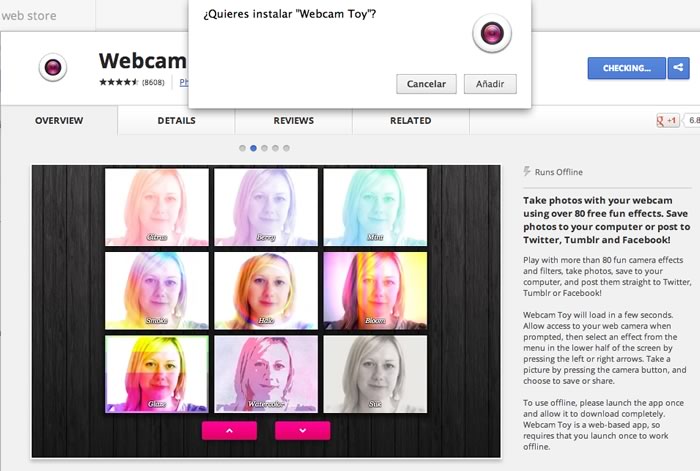This screenshot has height=471, width=700.
Task: Choose the Bloom effect thumbnail
Action: 375,291
